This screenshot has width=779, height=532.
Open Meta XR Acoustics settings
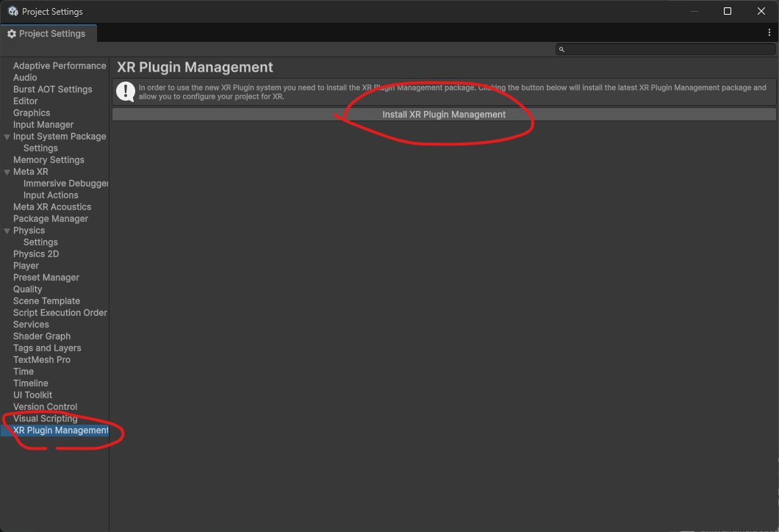(52, 206)
